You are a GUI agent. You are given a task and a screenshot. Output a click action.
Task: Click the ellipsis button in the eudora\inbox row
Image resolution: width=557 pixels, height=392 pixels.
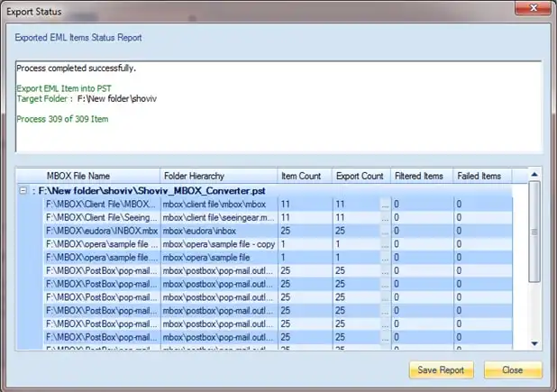(385, 232)
